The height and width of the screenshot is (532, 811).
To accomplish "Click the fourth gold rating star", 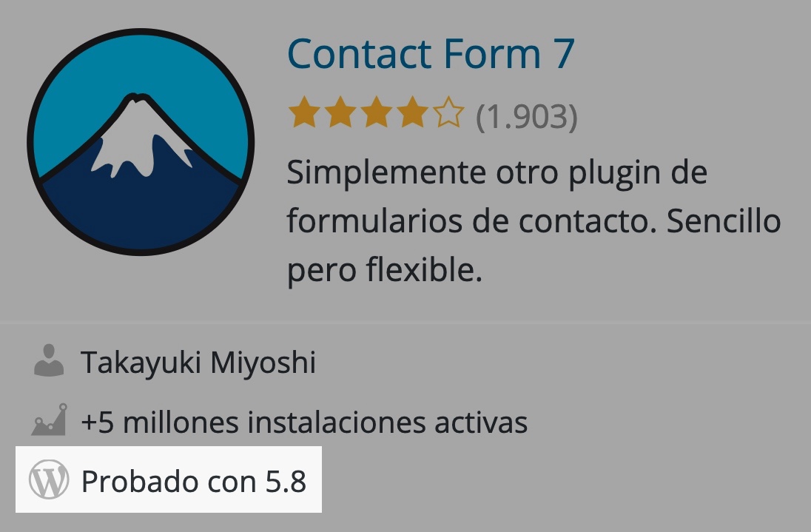I will 412,112.
